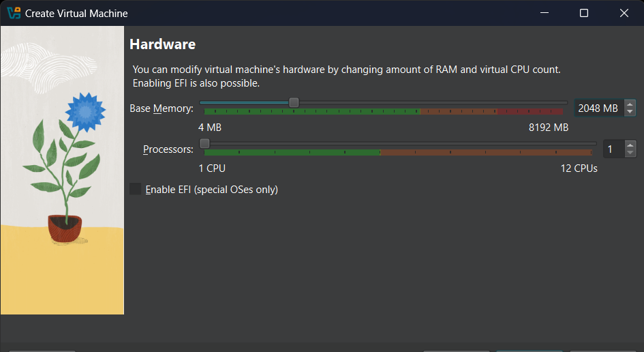Focus the processor count input field

613,149
